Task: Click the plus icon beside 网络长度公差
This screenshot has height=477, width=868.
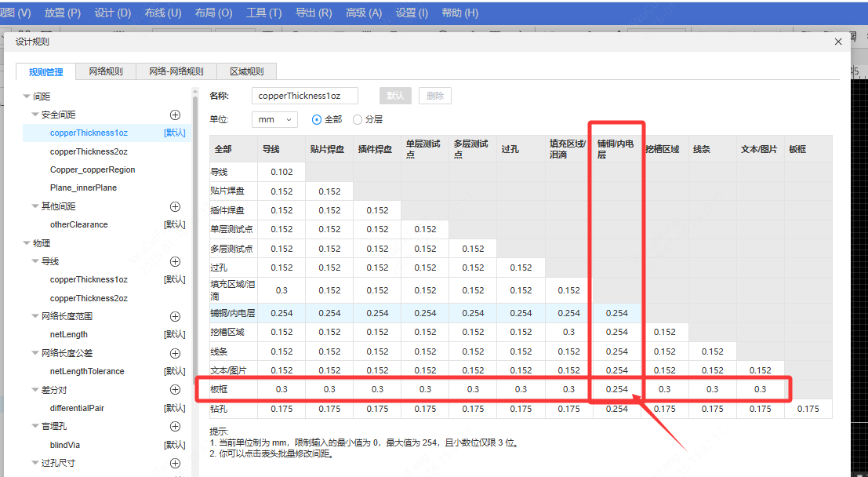Action: coord(176,353)
